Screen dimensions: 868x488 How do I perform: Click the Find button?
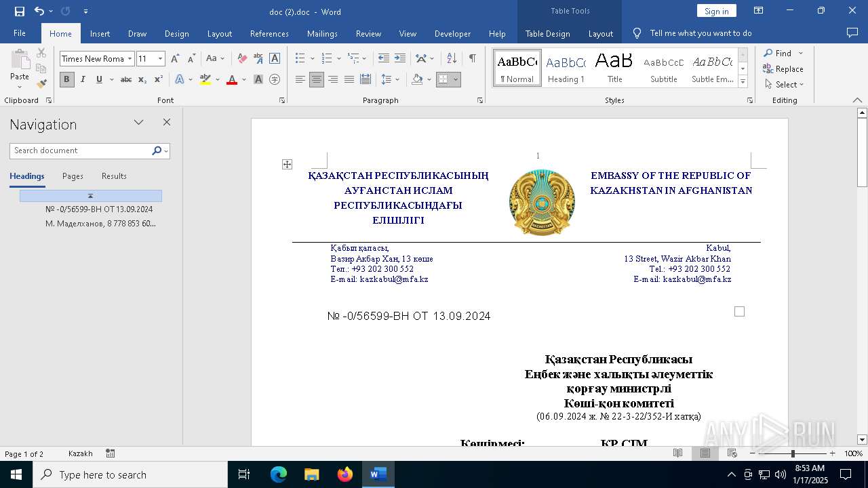pyautogui.click(x=777, y=53)
